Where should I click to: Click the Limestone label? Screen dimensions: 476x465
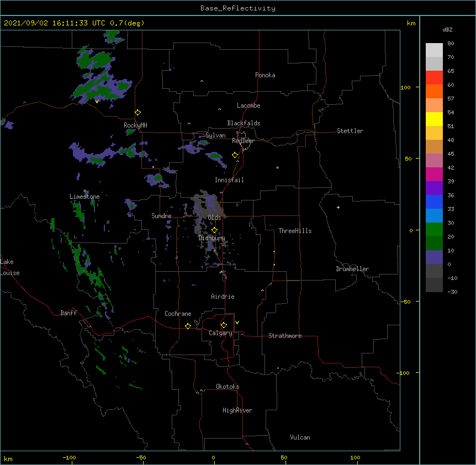tap(84, 197)
